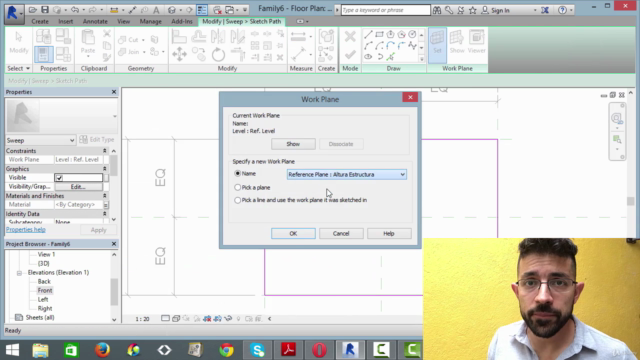640x360 pixels.
Task: Open the Sign In dropdown arrow
Action: pos(535,10)
